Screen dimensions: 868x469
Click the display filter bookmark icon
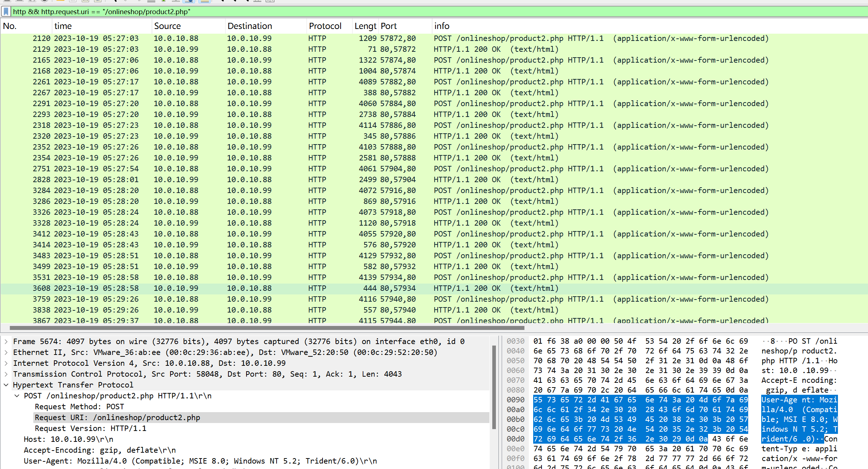click(6, 12)
